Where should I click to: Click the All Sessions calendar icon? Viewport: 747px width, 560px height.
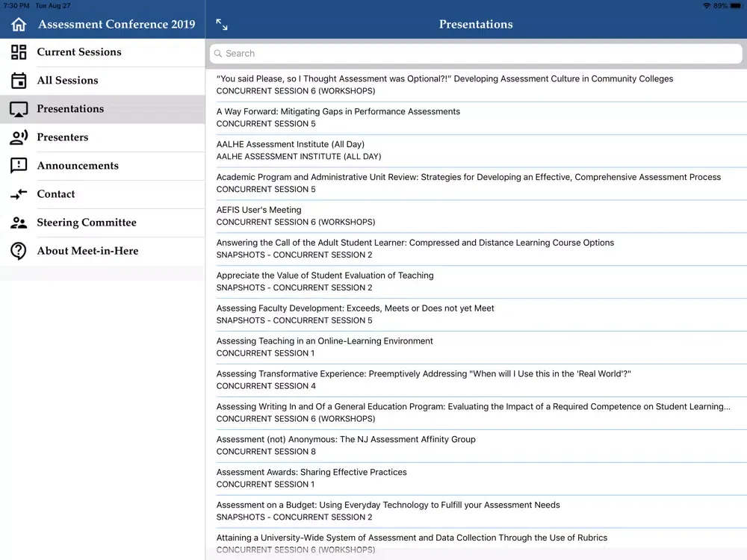pyautogui.click(x=19, y=81)
